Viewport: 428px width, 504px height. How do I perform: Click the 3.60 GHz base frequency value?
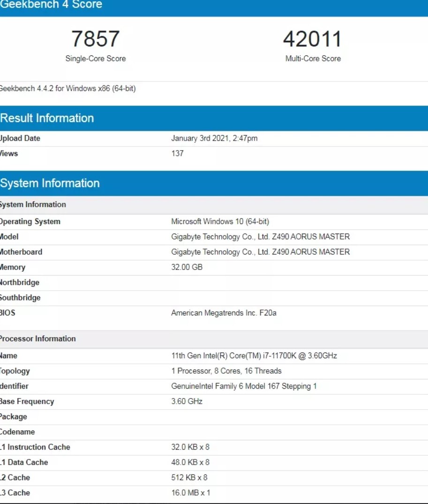click(187, 401)
